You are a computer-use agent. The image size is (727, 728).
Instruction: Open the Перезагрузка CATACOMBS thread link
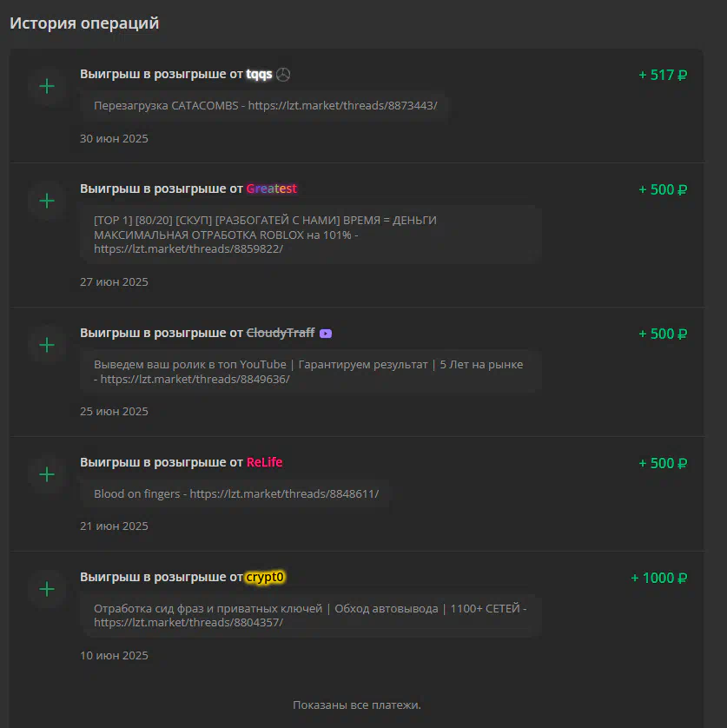[x=266, y=106]
